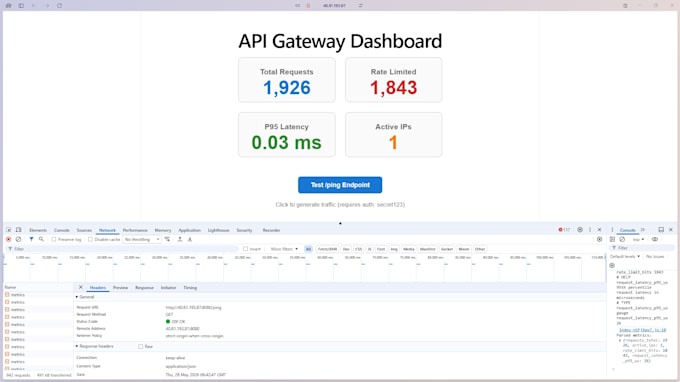Image resolution: width=680 pixels, height=382 pixels.
Task: Open the Response tab of request
Action: [x=144, y=287]
